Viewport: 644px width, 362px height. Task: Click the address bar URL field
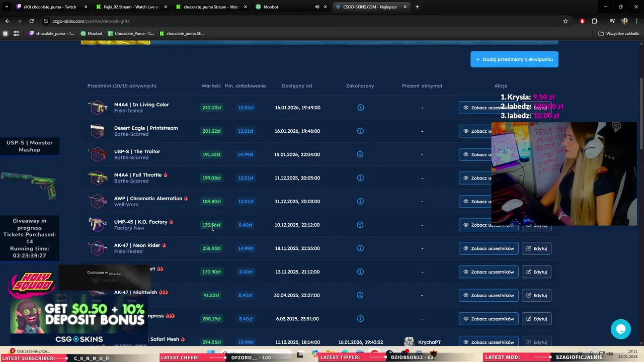(302, 21)
